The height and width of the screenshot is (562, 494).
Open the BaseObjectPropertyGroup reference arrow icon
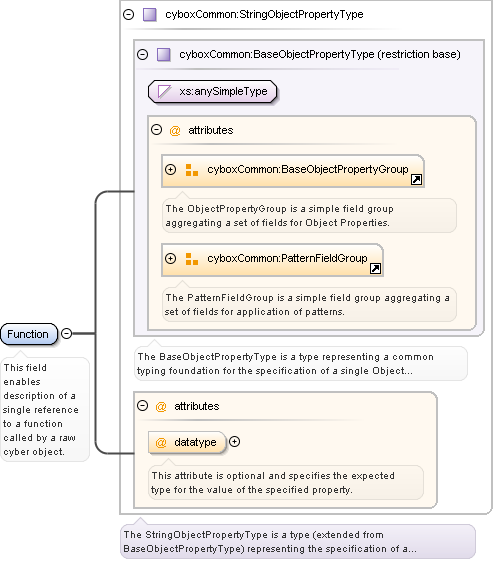coord(416,179)
